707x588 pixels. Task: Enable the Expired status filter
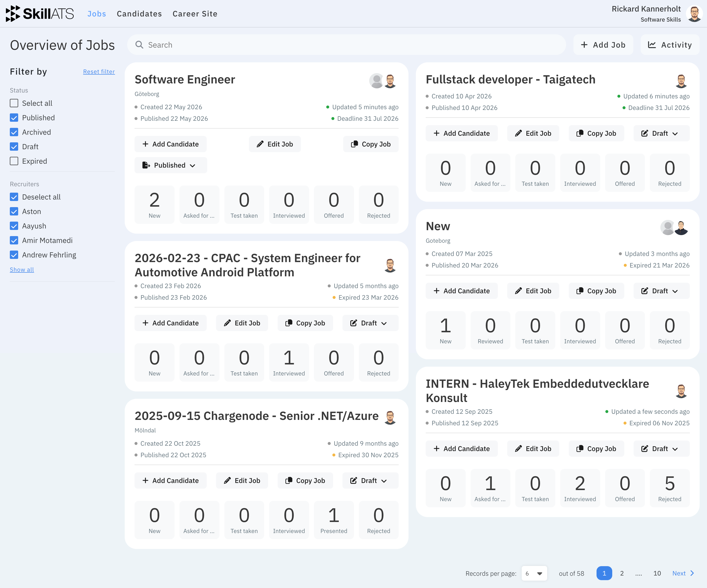point(14,161)
